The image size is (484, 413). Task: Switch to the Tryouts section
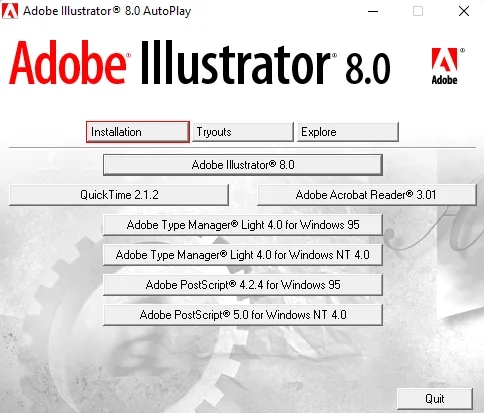243,132
